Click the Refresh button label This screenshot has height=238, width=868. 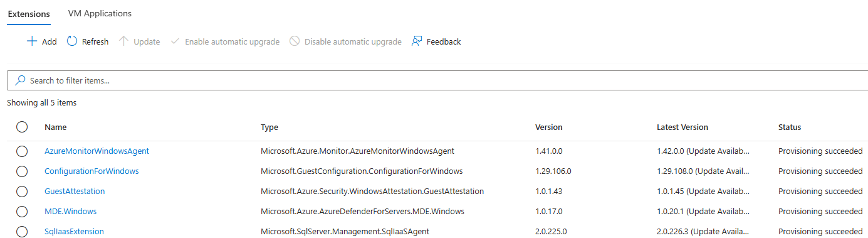95,41
